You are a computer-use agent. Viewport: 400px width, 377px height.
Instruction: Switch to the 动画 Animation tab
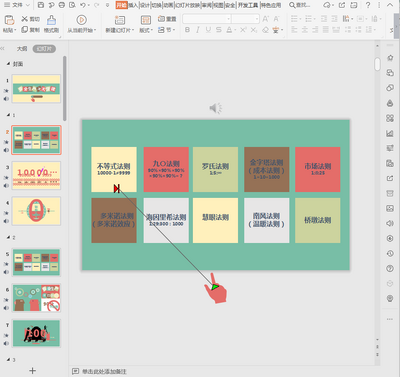(x=168, y=5)
